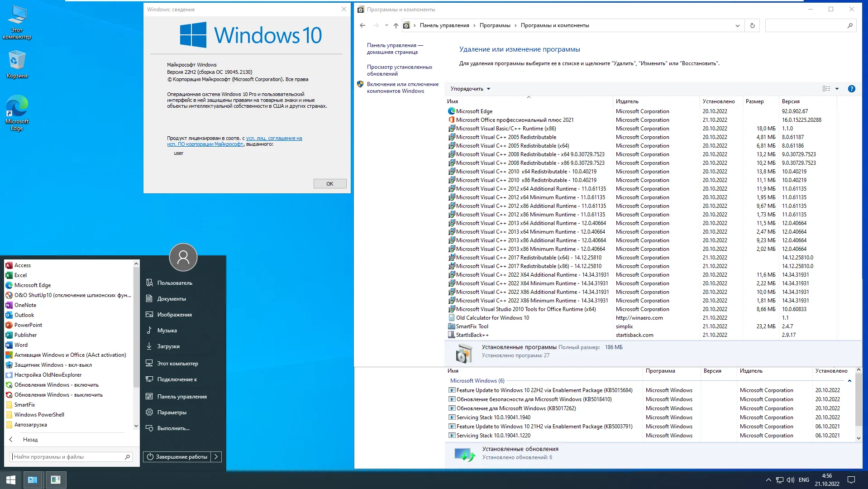Expand breadcrumb arrow after Программы
Viewport: 868px width, 489px height.
[515, 25]
